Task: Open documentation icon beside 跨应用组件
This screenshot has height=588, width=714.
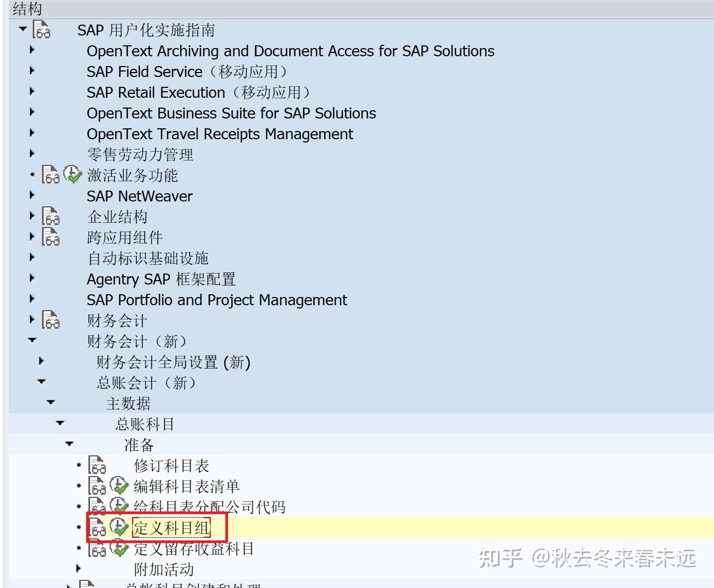Action: [x=50, y=237]
